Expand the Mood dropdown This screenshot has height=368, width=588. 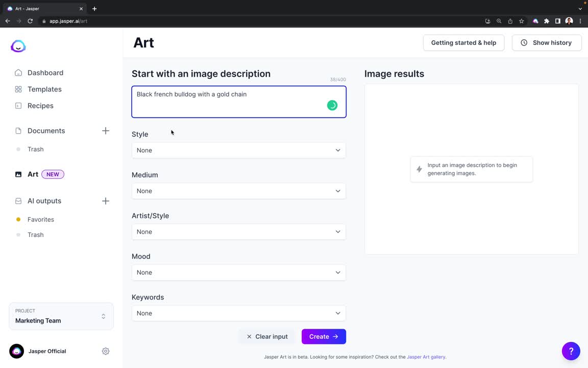238,272
